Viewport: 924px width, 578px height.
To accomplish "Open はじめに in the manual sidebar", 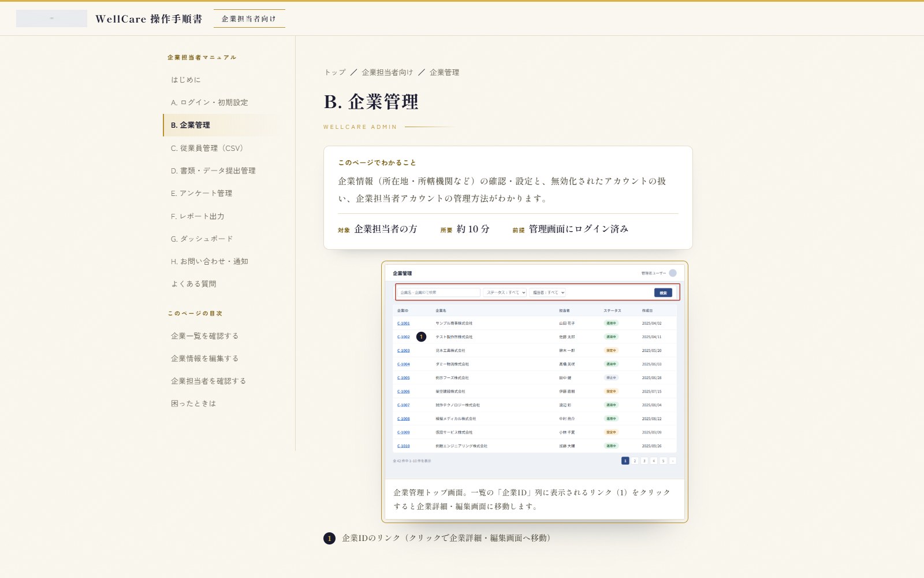I will point(186,80).
